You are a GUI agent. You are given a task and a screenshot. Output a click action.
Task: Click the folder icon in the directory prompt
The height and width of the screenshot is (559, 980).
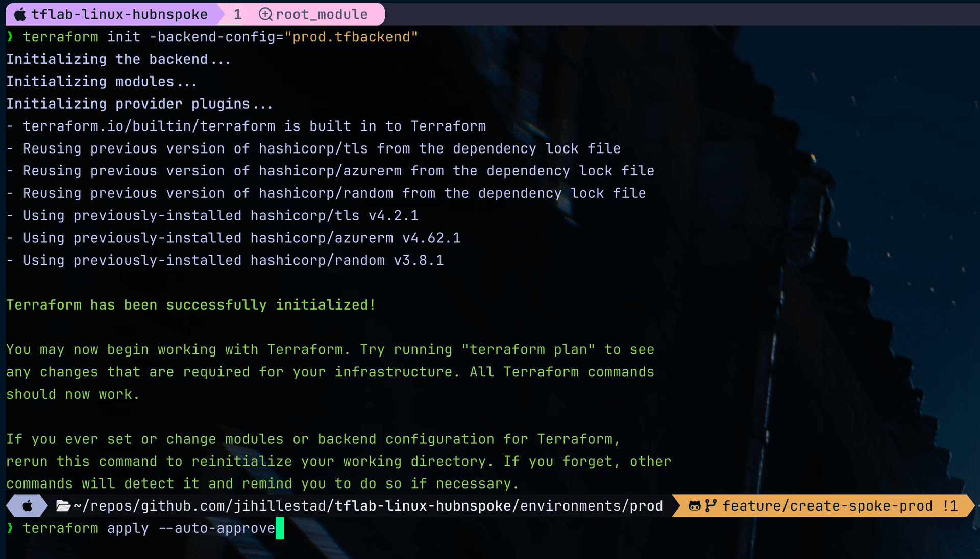point(62,505)
